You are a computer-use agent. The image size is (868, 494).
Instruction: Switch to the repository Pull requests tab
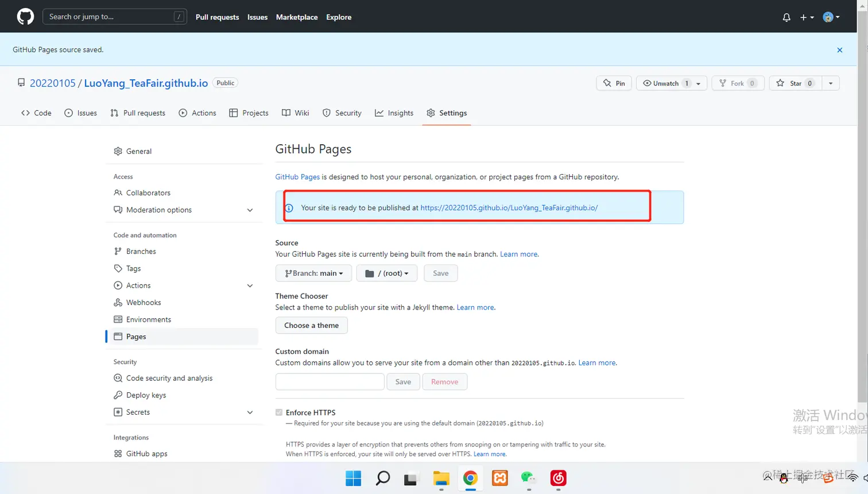[x=138, y=113]
